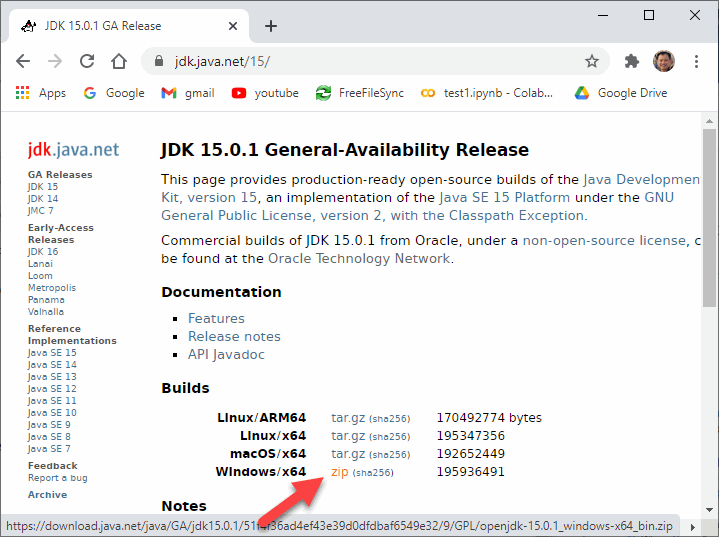
Task: Open Java SE 13 reference implementation
Action: tap(52, 376)
